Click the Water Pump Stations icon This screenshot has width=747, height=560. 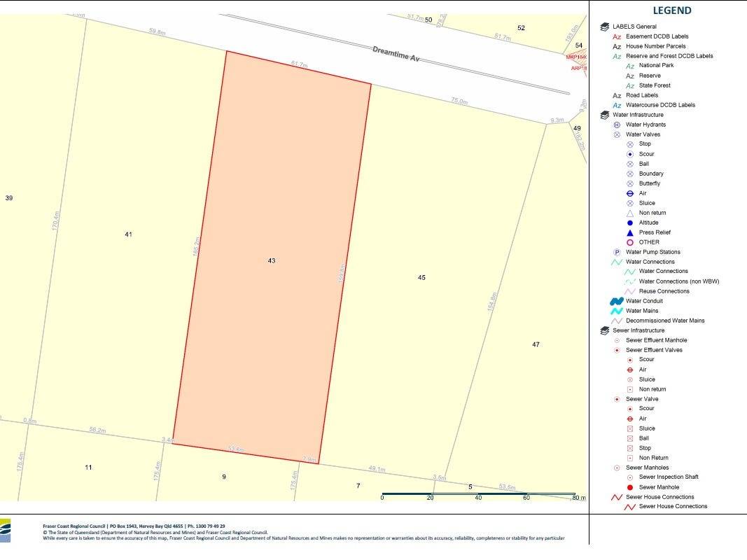[617, 252]
